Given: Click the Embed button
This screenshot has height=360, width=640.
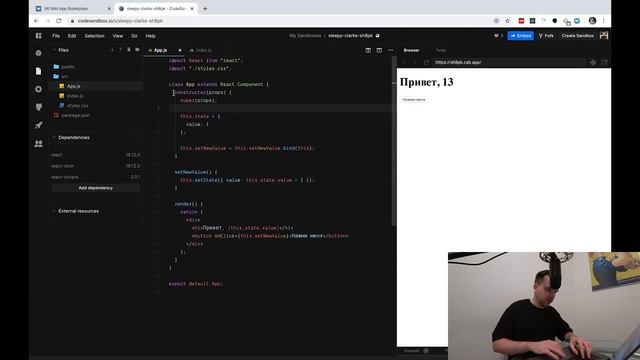Looking at the screenshot, I should coord(521,36).
